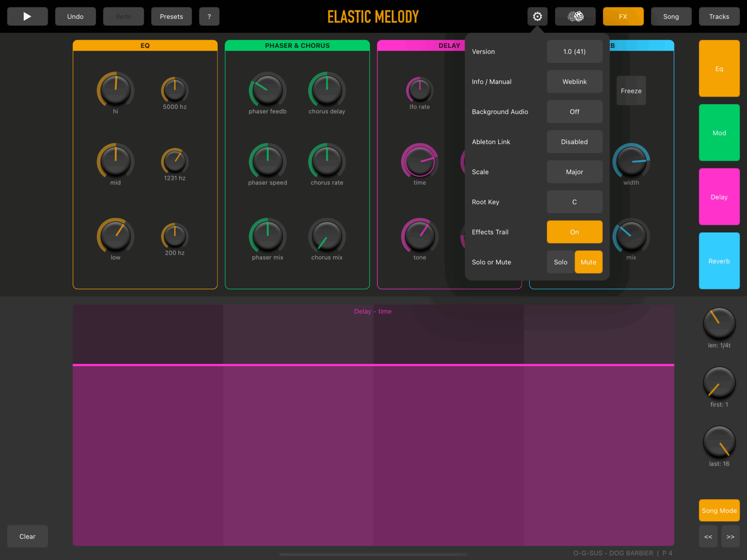The height and width of the screenshot is (560, 747).
Task: Click the phaser feedb knob
Action: [x=267, y=90]
